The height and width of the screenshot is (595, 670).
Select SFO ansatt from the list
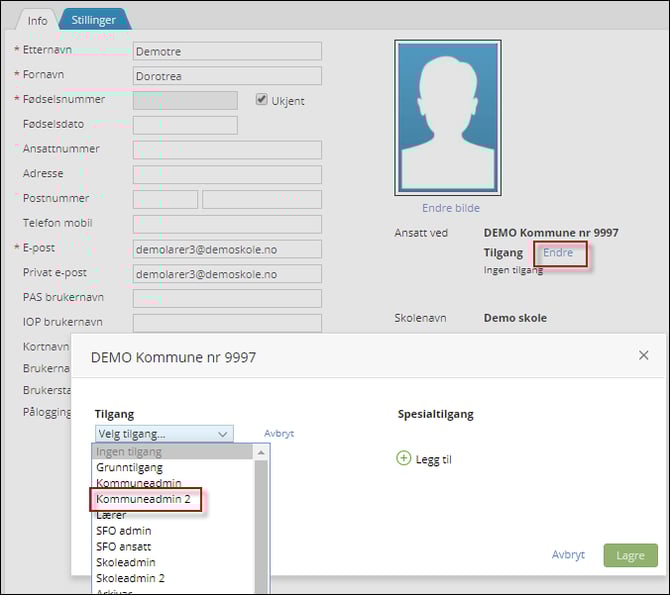tap(126, 546)
